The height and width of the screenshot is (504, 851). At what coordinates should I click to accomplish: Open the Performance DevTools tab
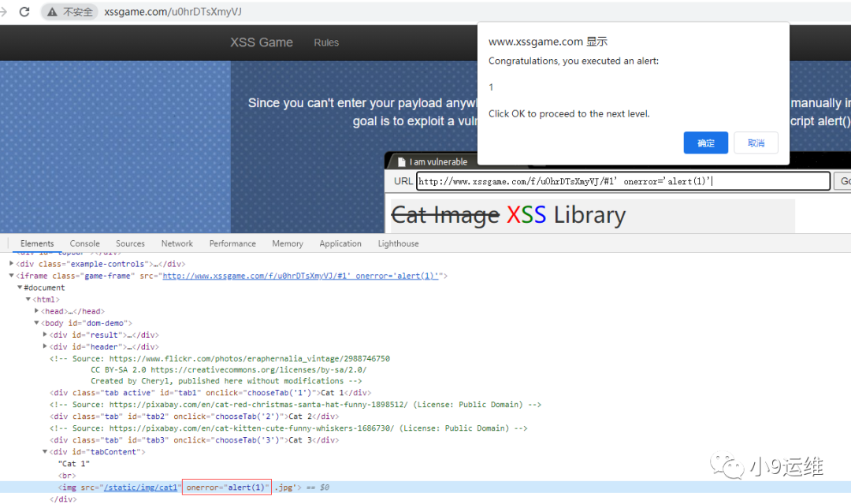232,243
